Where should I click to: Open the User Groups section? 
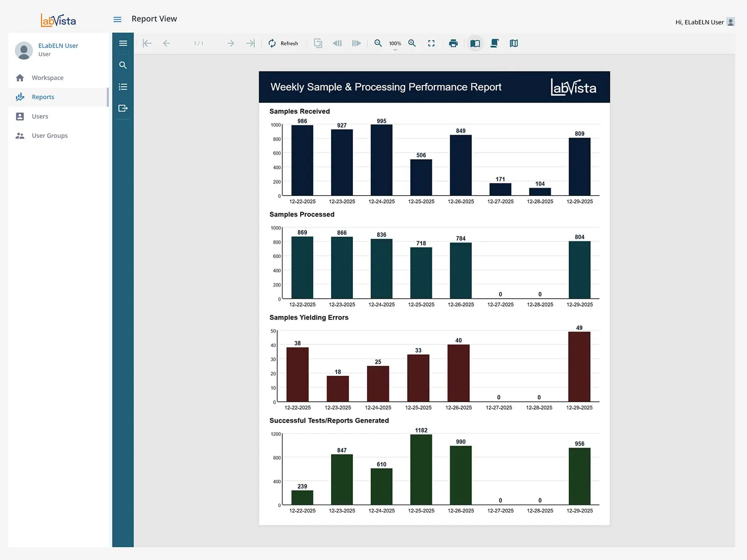[49, 135]
